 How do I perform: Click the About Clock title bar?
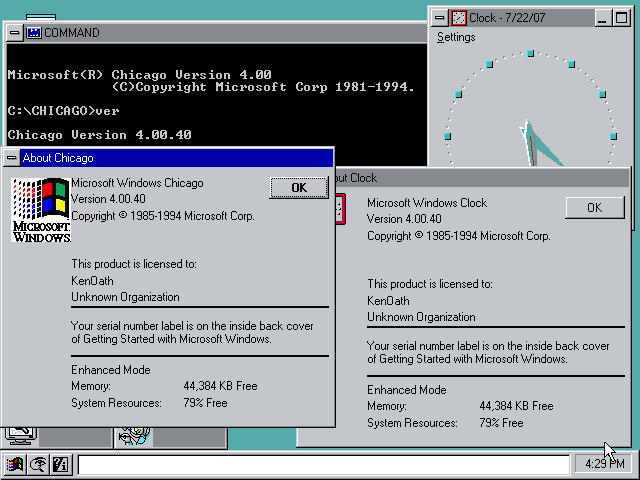482,178
